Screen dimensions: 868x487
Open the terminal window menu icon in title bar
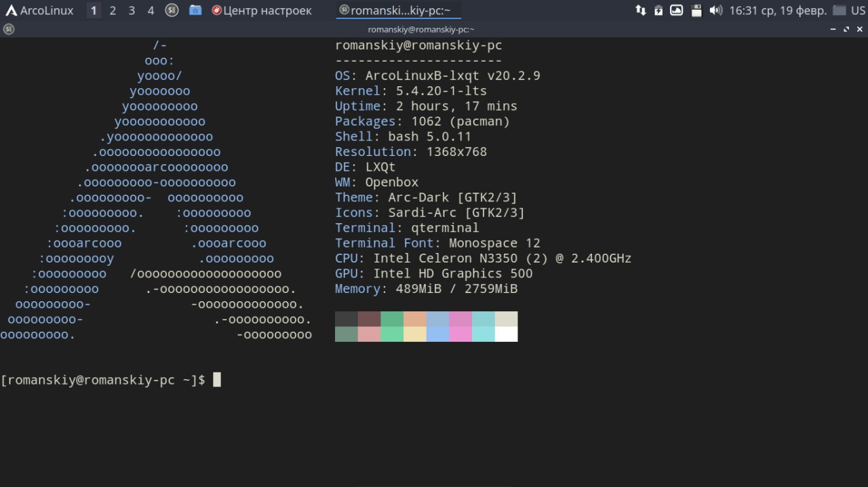pos(7,29)
